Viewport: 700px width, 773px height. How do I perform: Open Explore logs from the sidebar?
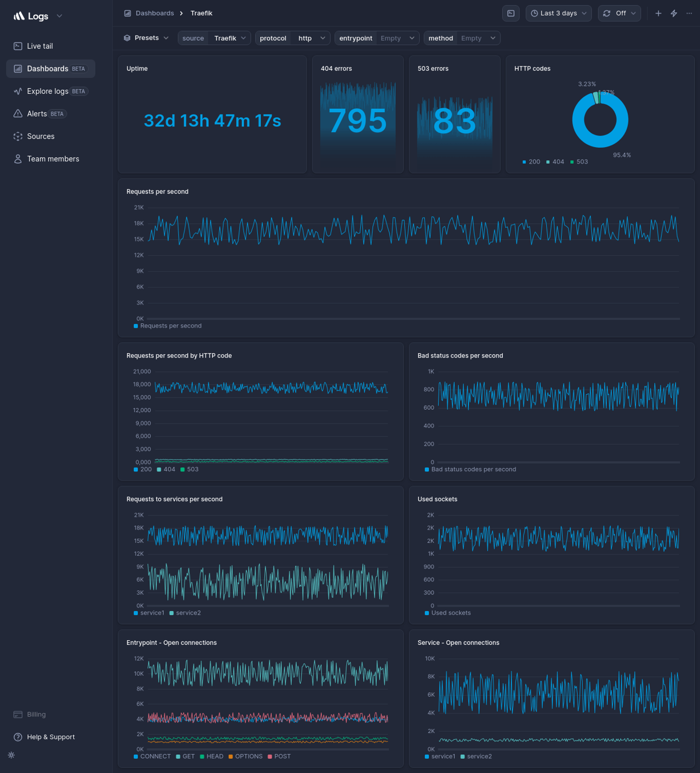click(47, 91)
